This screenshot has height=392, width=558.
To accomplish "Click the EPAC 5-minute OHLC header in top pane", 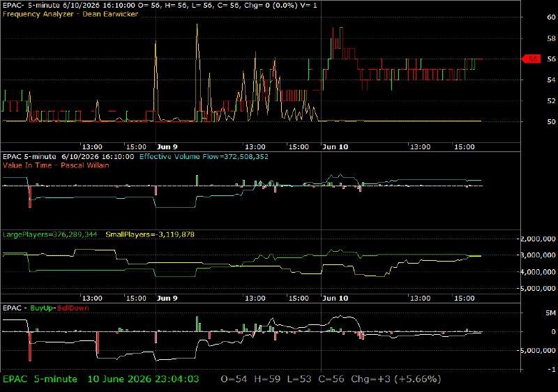I will (x=160, y=6).
